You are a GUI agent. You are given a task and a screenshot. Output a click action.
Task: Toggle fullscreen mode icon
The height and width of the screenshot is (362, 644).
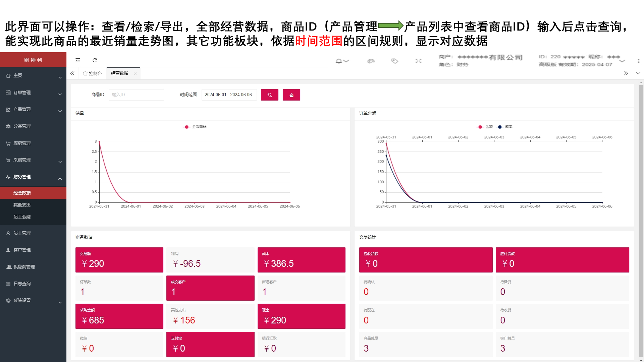418,61
